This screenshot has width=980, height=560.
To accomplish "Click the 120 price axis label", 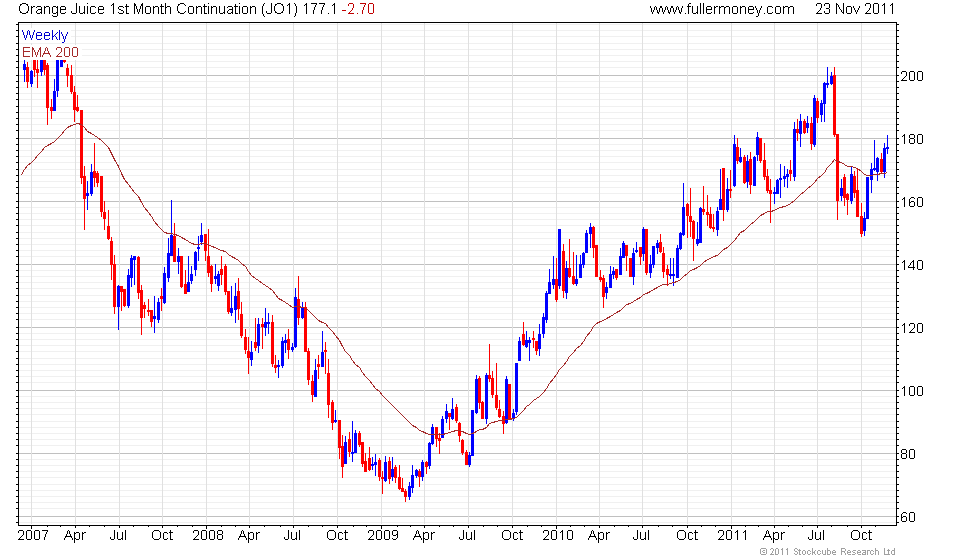I will (x=911, y=328).
